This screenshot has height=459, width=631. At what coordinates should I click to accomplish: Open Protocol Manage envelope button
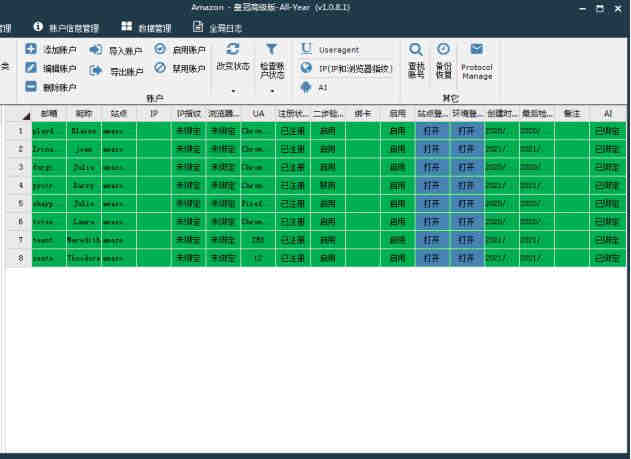tap(477, 61)
